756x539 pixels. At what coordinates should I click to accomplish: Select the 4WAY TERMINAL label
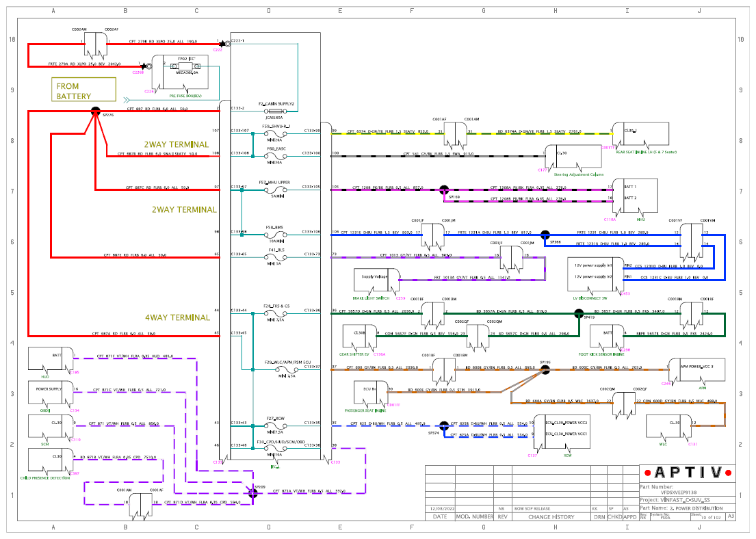pyautogui.click(x=177, y=317)
